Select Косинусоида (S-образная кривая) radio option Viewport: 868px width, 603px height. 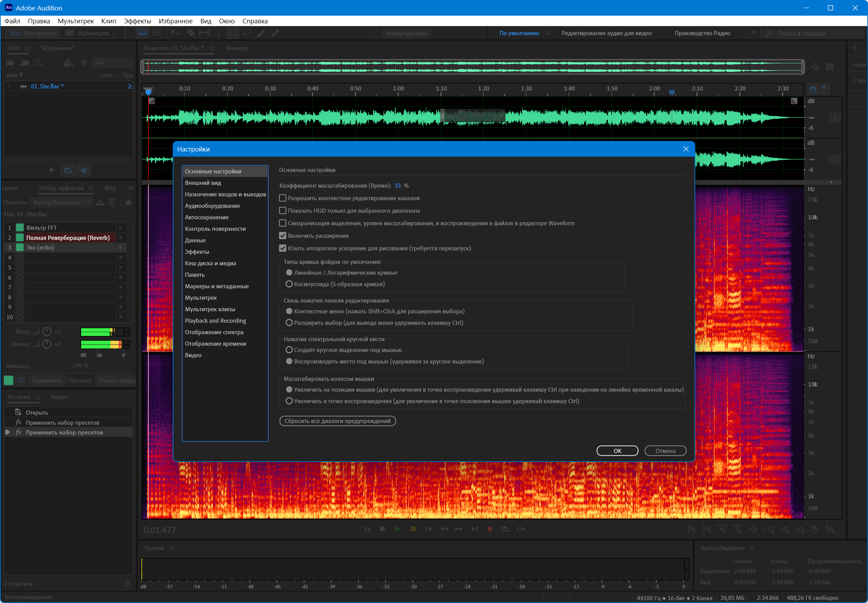click(x=289, y=284)
